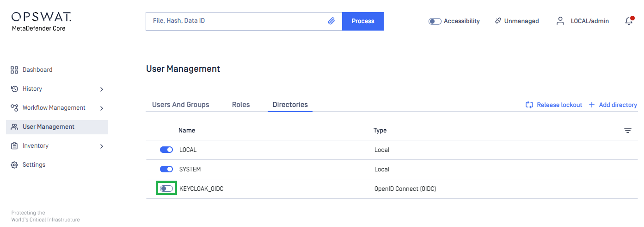This screenshot has width=644, height=227.
Task: Expand the Inventory menu chevron
Action: point(102,146)
